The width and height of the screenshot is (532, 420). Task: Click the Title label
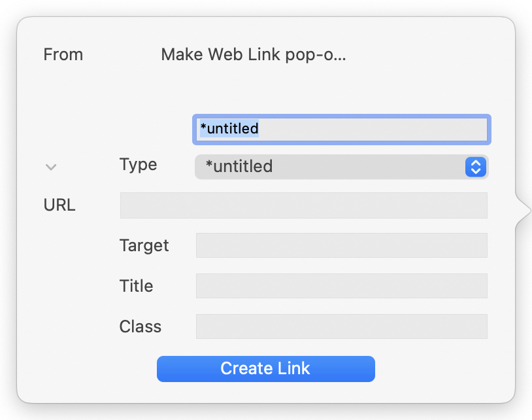coord(136,286)
